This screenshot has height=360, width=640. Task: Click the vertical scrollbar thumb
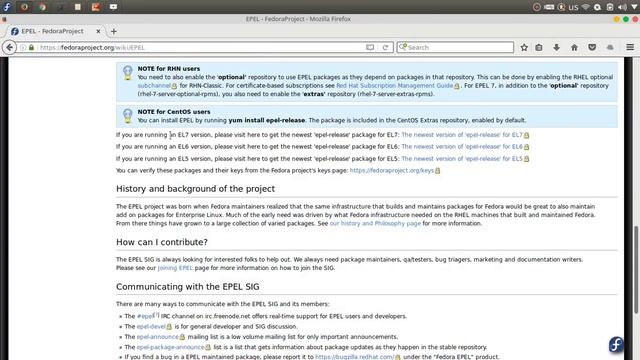(x=636, y=269)
